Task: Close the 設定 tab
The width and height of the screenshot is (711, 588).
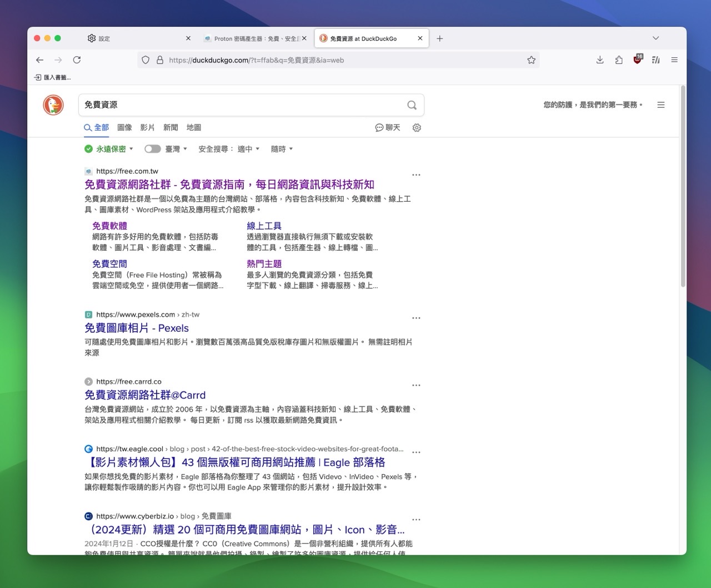Action: coord(188,38)
